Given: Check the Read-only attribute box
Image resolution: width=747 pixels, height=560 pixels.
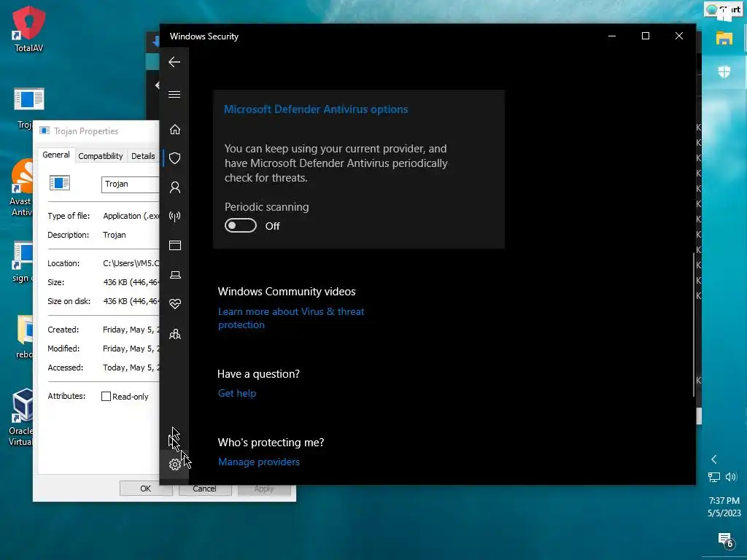Looking at the screenshot, I should (107, 396).
